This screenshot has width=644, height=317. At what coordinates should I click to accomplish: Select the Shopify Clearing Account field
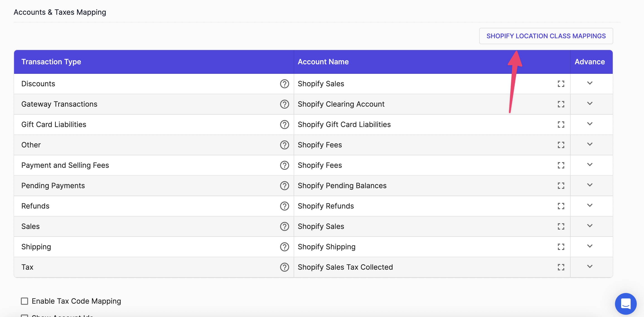coord(432,104)
